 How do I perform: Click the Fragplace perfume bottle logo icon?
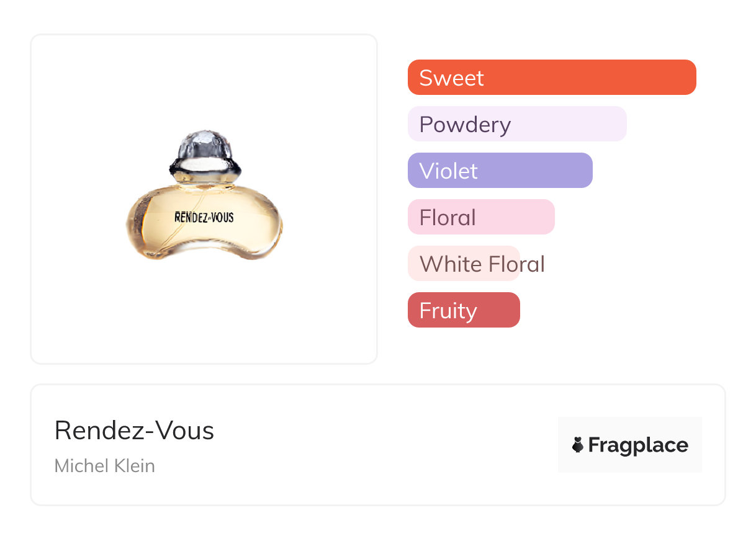tap(578, 445)
